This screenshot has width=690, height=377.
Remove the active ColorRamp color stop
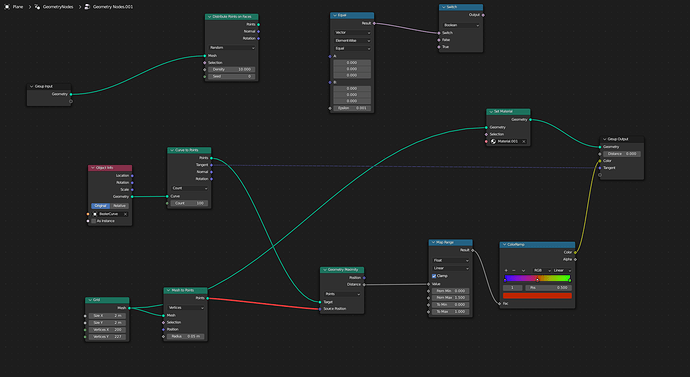pos(514,271)
